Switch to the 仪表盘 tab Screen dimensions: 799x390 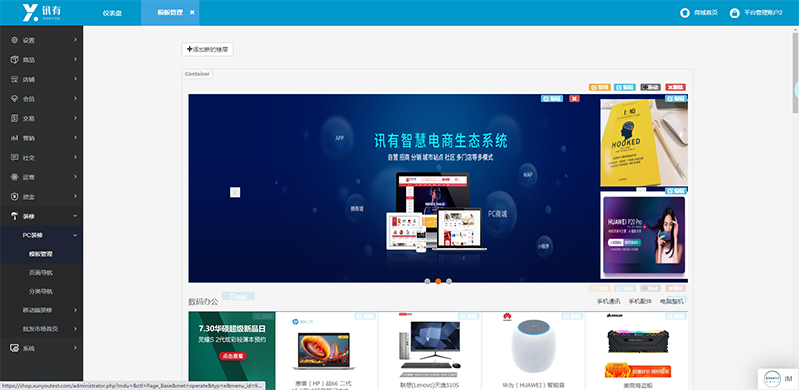[x=112, y=13]
